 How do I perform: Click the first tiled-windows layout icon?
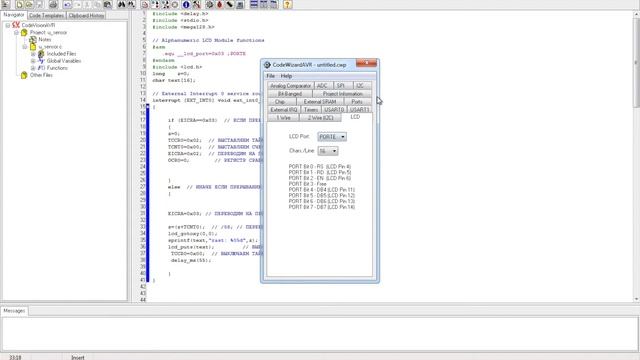(254, 4)
